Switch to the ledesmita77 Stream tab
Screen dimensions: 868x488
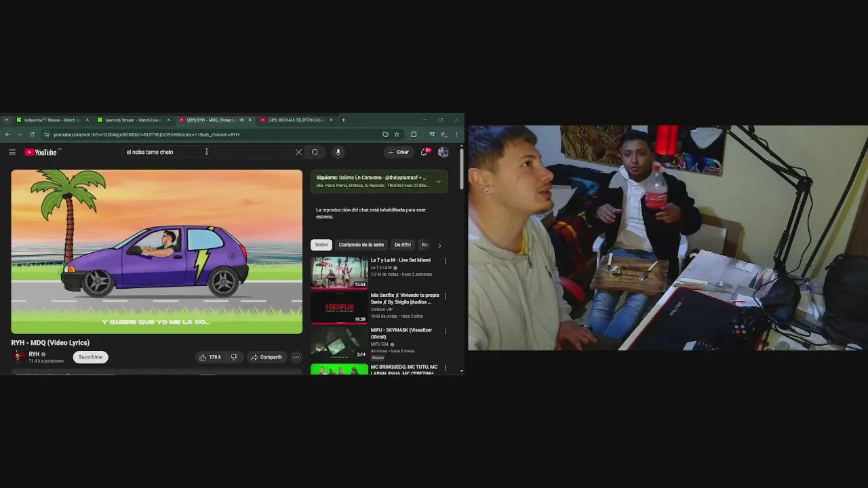click(x=53, y=120)
